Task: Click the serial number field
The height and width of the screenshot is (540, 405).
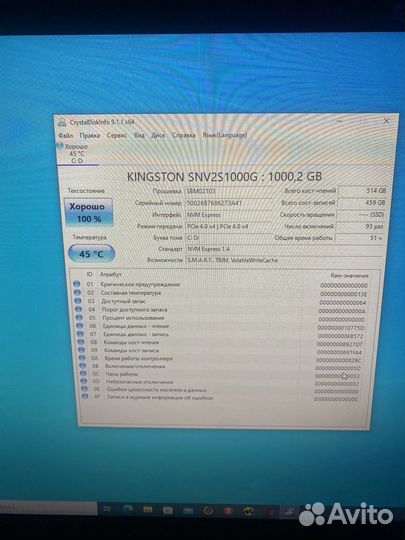Action: coord(229,203)
